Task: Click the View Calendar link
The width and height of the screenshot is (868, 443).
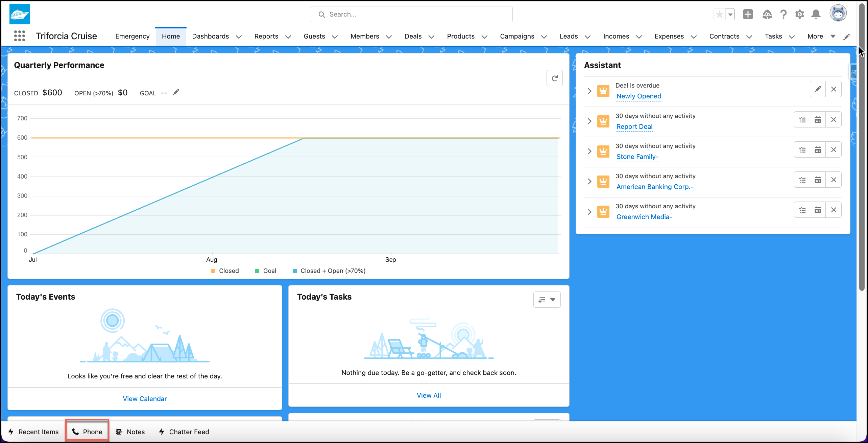Action: click(x=145, y=399)
